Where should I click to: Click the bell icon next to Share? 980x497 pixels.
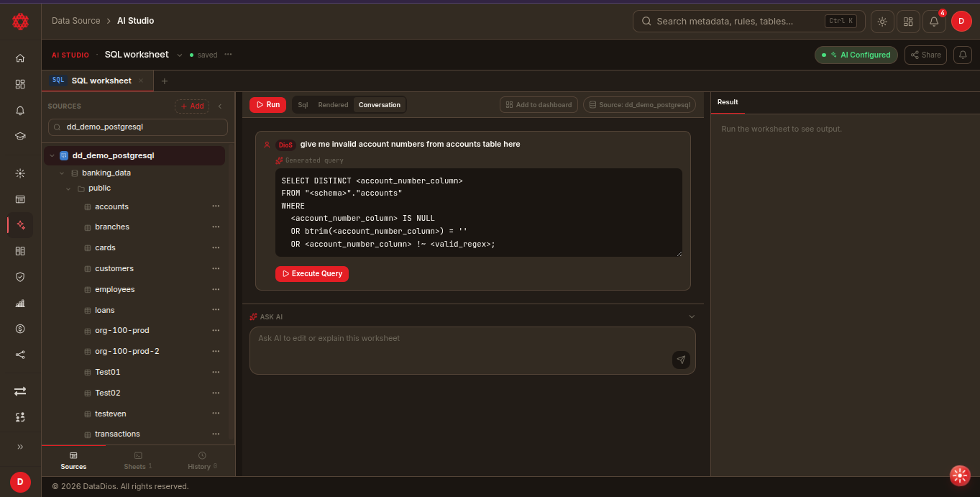(963, 55)
